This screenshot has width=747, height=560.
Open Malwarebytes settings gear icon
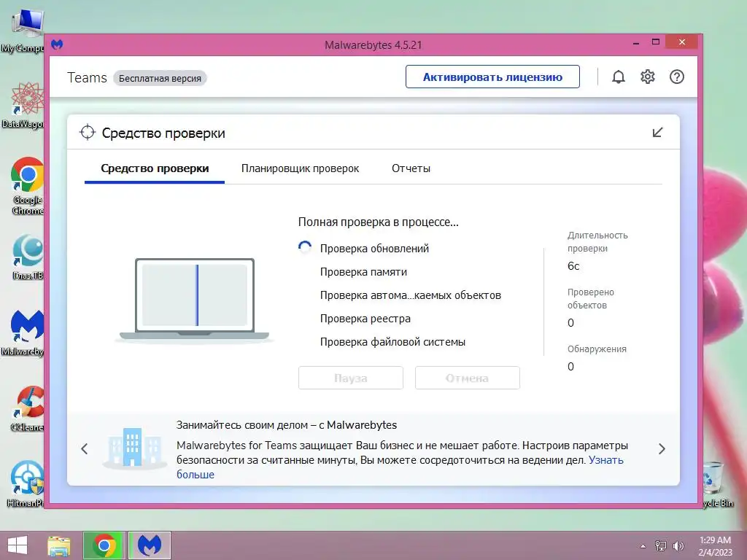[648, 77]
